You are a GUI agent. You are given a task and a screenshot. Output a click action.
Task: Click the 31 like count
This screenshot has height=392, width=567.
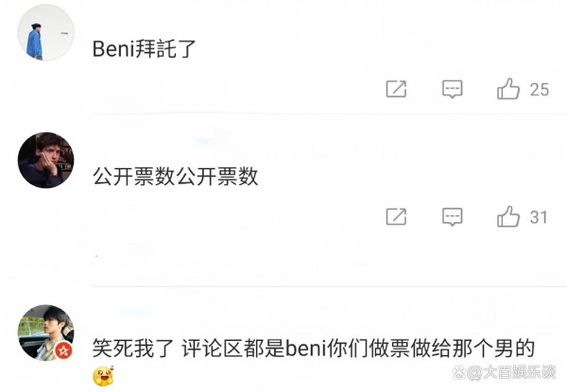coord(539,217)
